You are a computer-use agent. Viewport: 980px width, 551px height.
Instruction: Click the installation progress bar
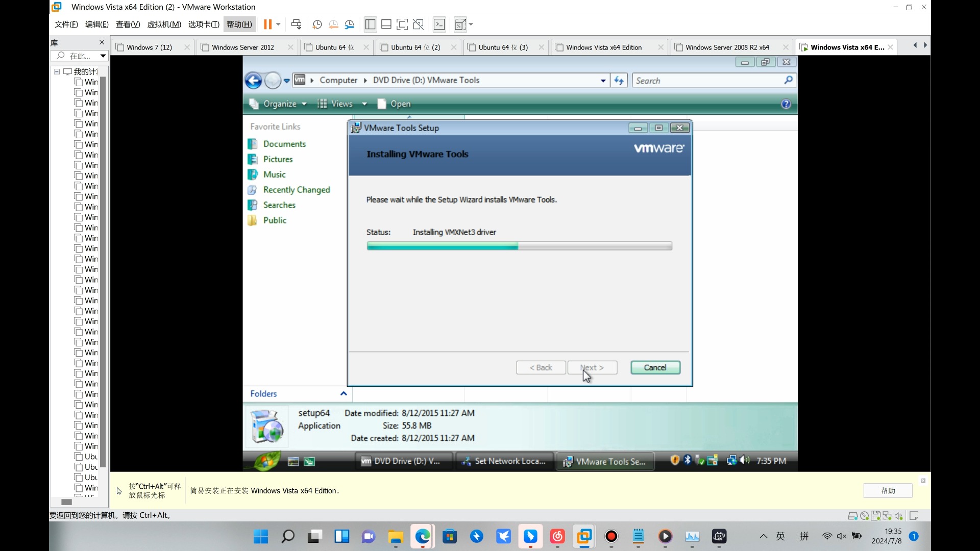(x=519, y=246)
